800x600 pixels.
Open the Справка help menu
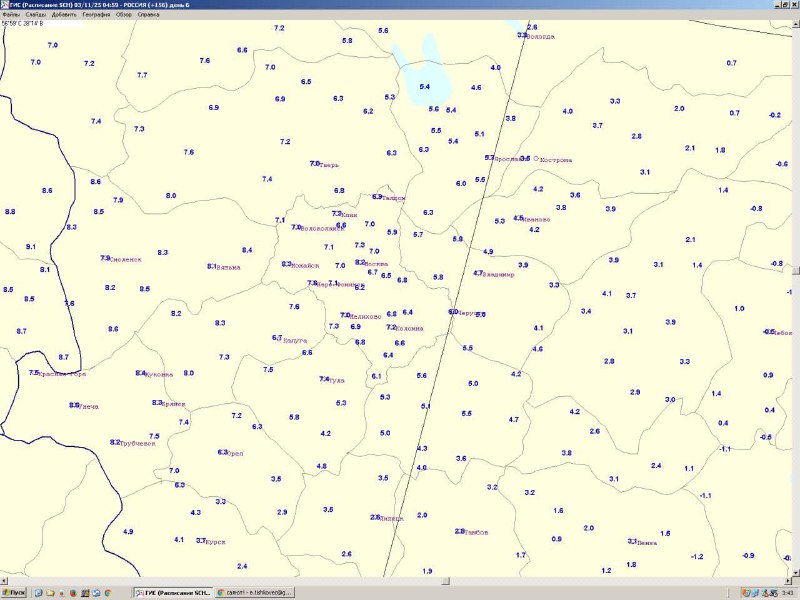pyautogui.click(x=148, y=15)
